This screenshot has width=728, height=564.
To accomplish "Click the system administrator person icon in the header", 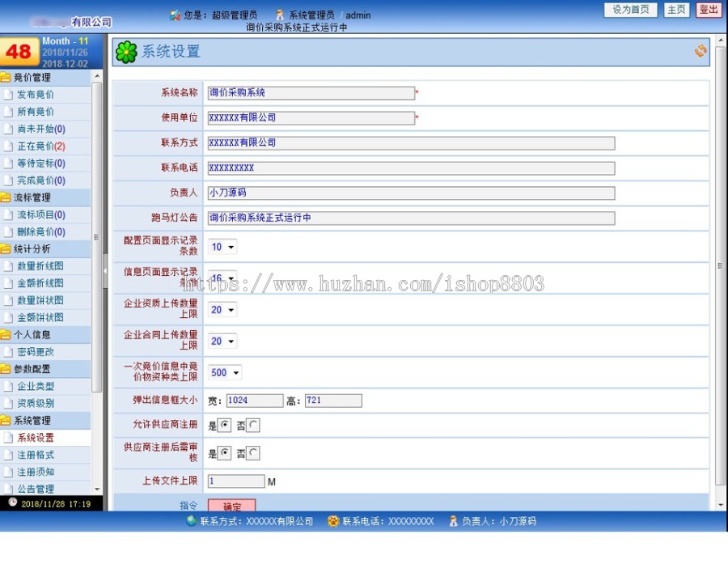I will (x=280, y=15).
